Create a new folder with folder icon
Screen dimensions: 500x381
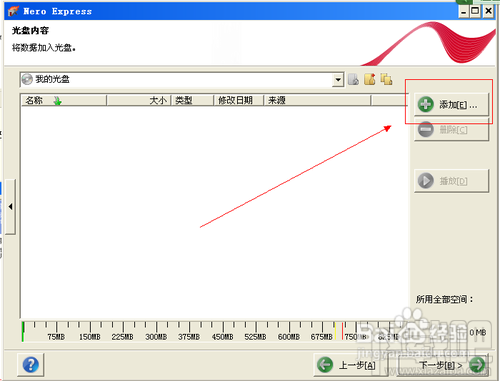point(370,79)
